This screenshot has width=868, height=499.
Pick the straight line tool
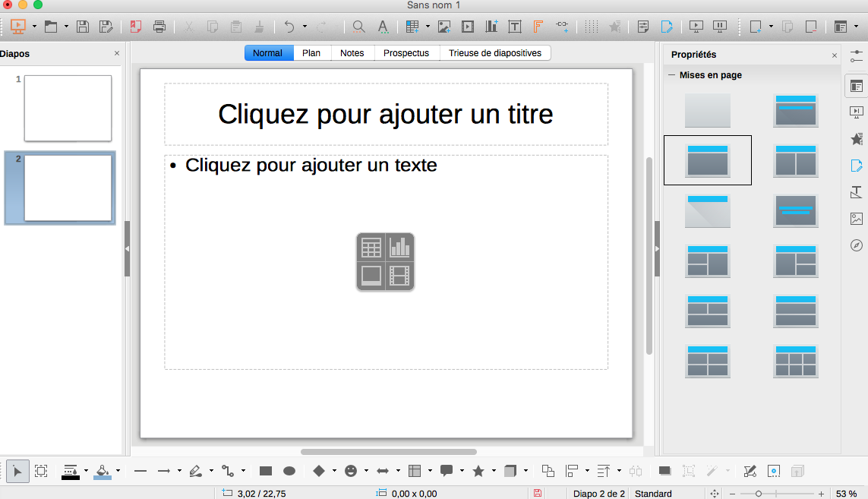[x=140, y=471]
